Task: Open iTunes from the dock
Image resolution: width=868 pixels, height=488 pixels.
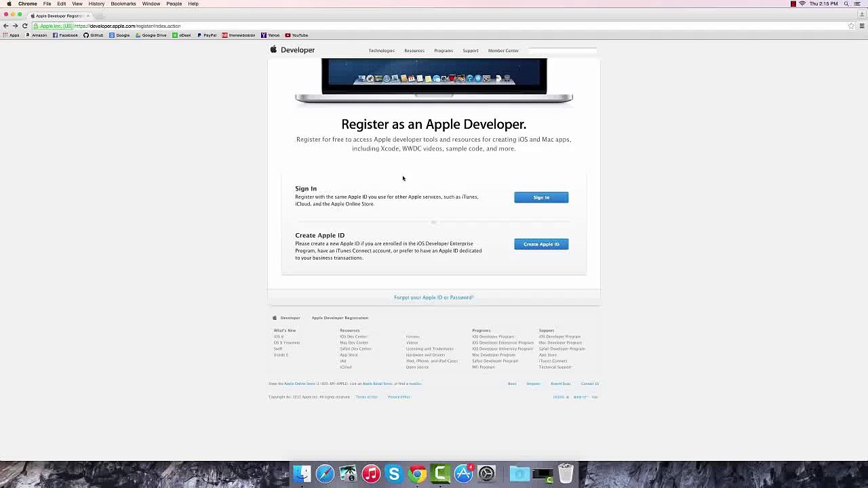Action: [371, 473]
